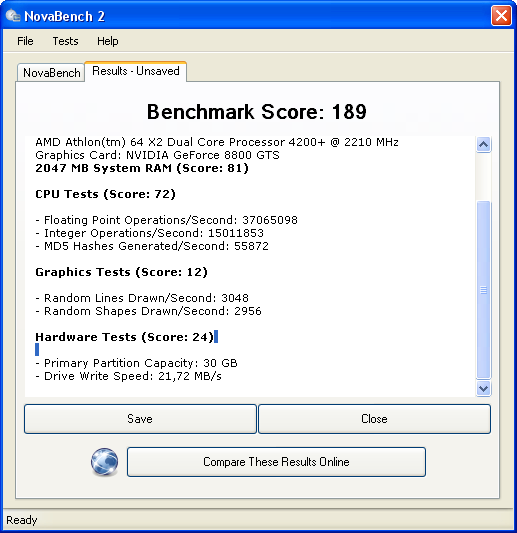Open the Tests menu
Image resolution: width=517 pixels, height=533 pixels.
pos(65,41)
